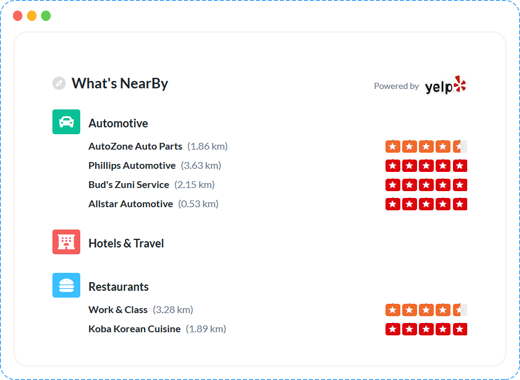The width and height of the screenshot is (520, 380).
Task: Open the Yelp logo
Action: click(446, 85)
